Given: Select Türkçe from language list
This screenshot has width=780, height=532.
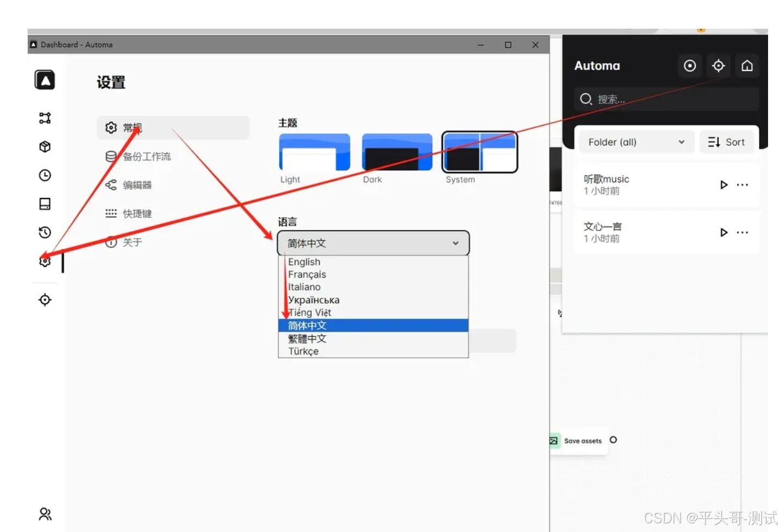Looking at the screenshot, I should click(373, 351).
